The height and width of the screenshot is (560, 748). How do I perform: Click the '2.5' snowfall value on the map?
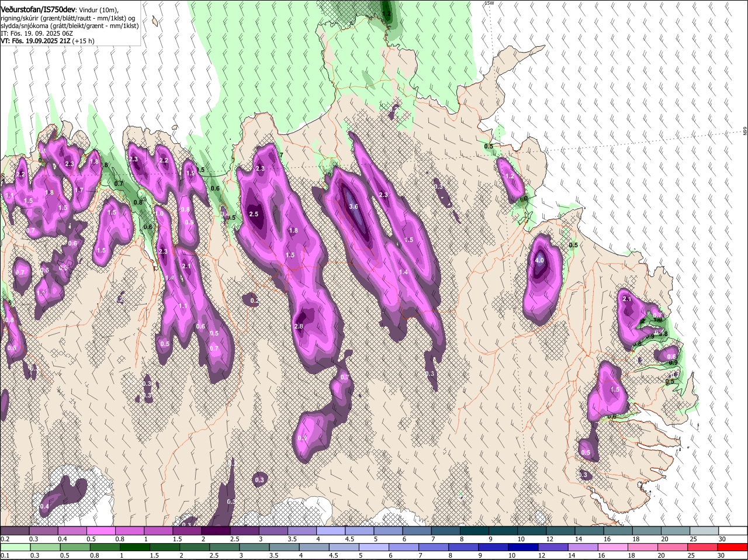[x=254, y=215]
